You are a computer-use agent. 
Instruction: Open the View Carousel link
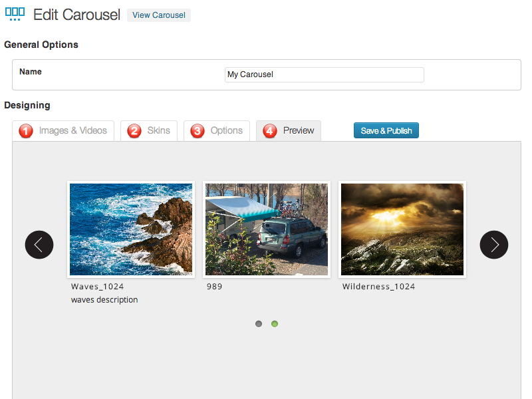[x=159, y=15]
